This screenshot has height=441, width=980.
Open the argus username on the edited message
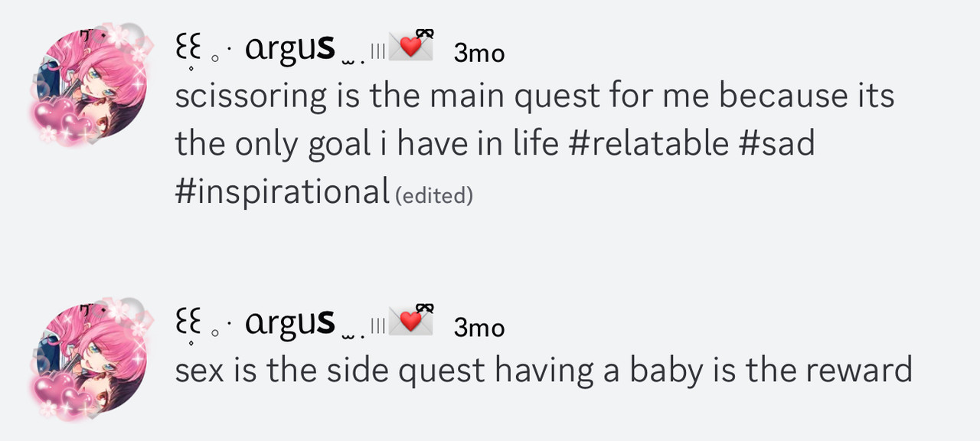pyautogui.click(x=289, y=50)
